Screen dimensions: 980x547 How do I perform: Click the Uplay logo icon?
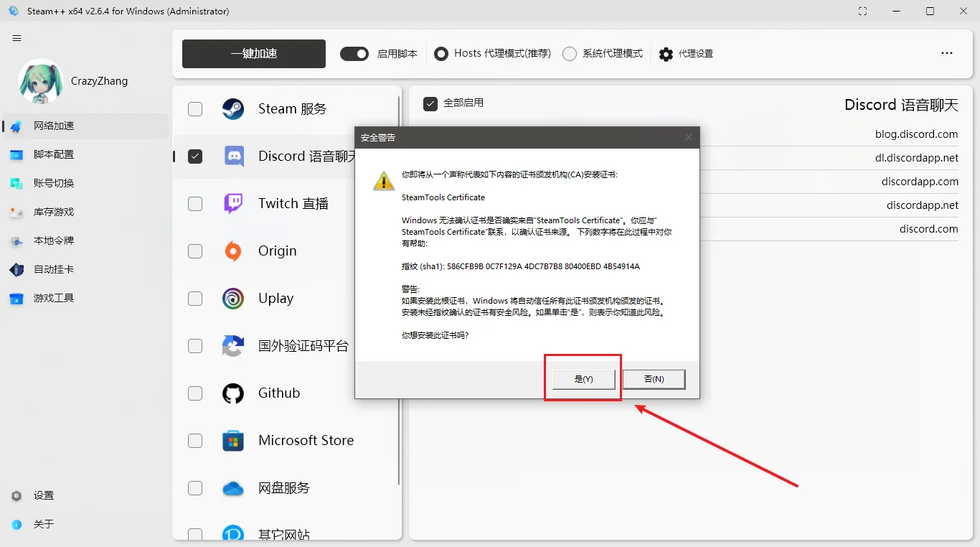coord(233,299)
